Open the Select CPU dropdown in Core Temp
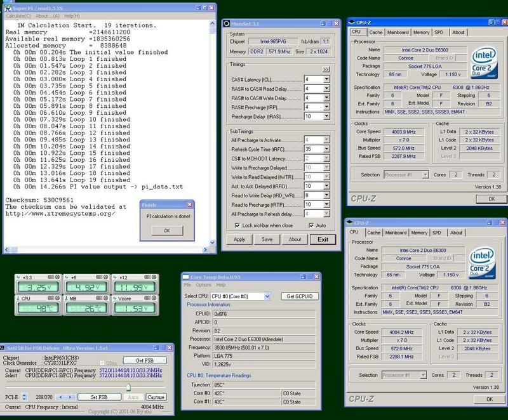The image size is (508, 420). pyautogui.click(x=267, y=296)
